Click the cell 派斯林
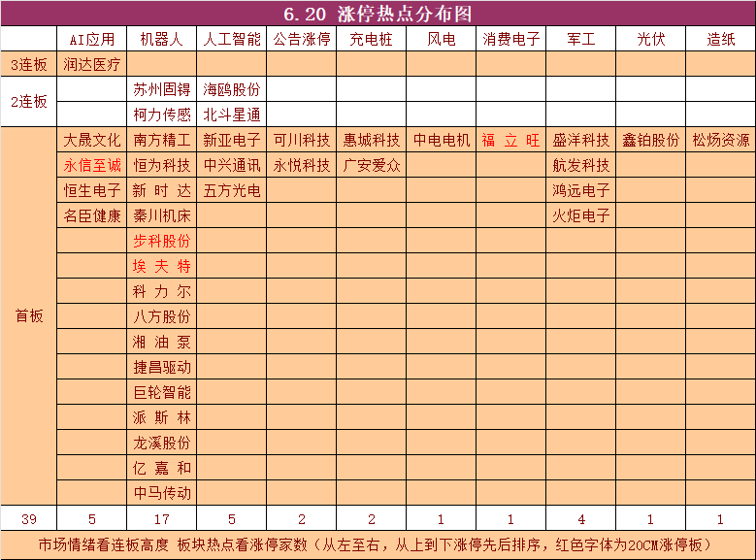 click(x=161, y=417)
